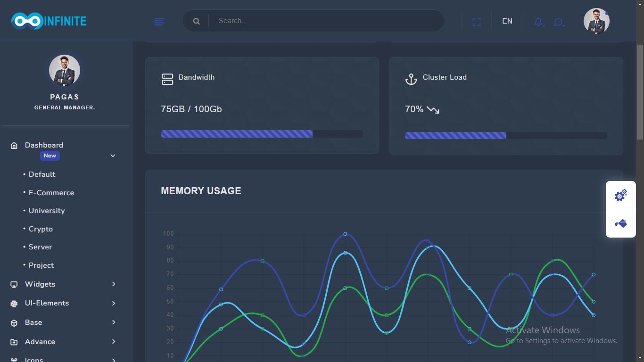Click the GENERAL MANAGER title text

coord(65,107)
